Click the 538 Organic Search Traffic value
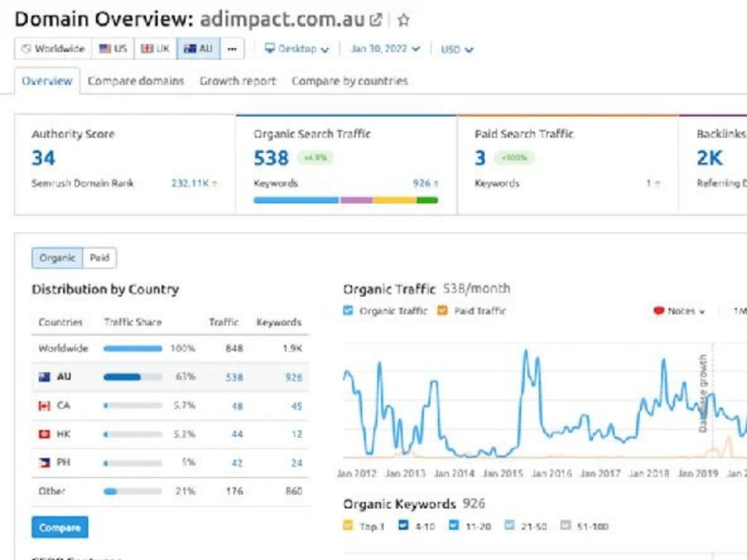747x560 pixels. tap(271, 158)
